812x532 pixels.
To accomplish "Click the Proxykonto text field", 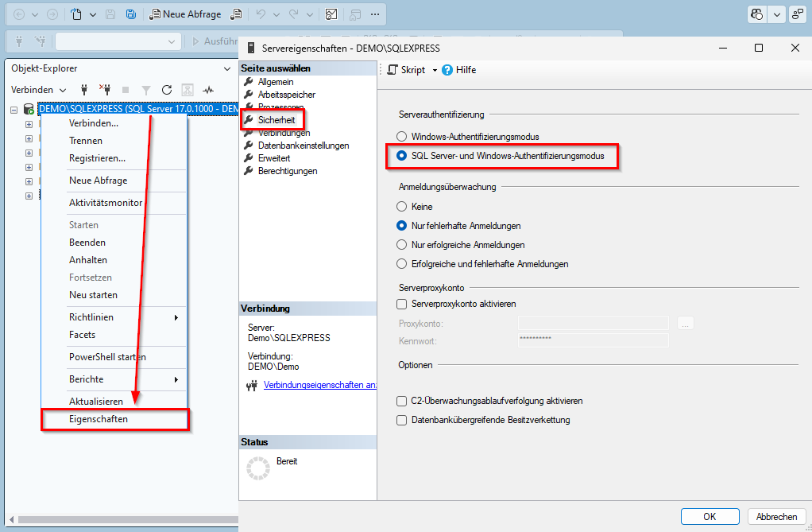I will tap(594, 324).
